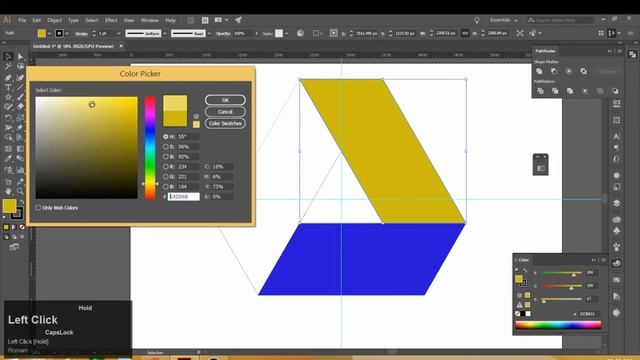This screenshot has width=640, height=360.
Task: Select the Eyedropper tool
Action: [x=8, y=159]
